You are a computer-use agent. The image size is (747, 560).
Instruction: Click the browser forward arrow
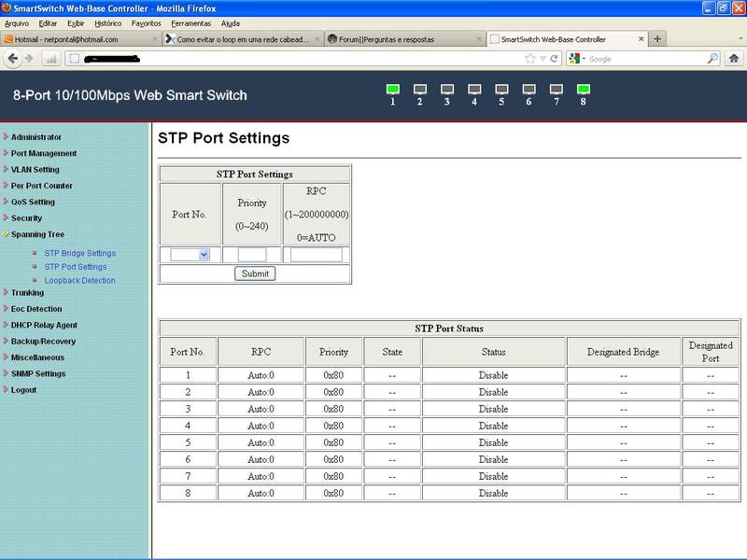[x=29, y=59]
